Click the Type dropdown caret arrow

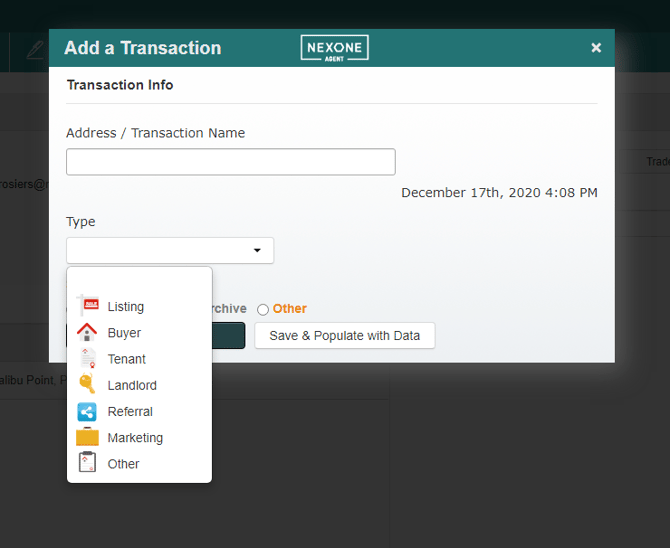point(257,250)
